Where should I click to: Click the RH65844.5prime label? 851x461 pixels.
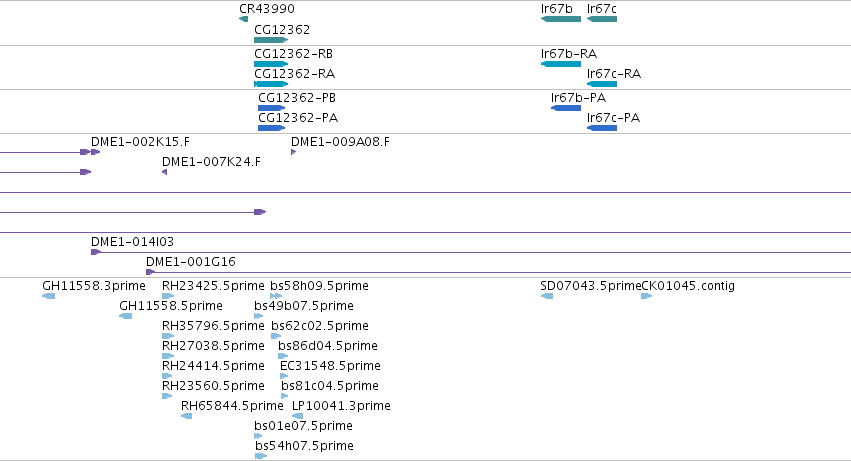coord(232,406)
